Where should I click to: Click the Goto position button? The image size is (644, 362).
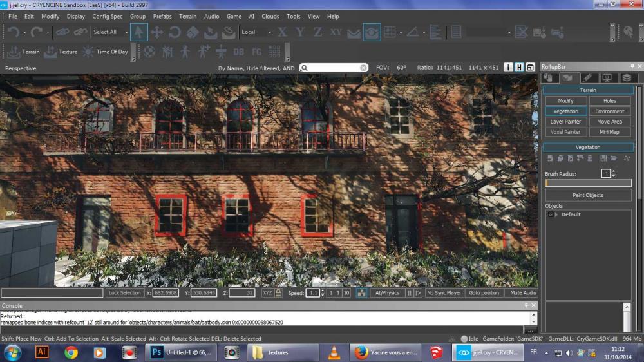click(x=484, y=292)
